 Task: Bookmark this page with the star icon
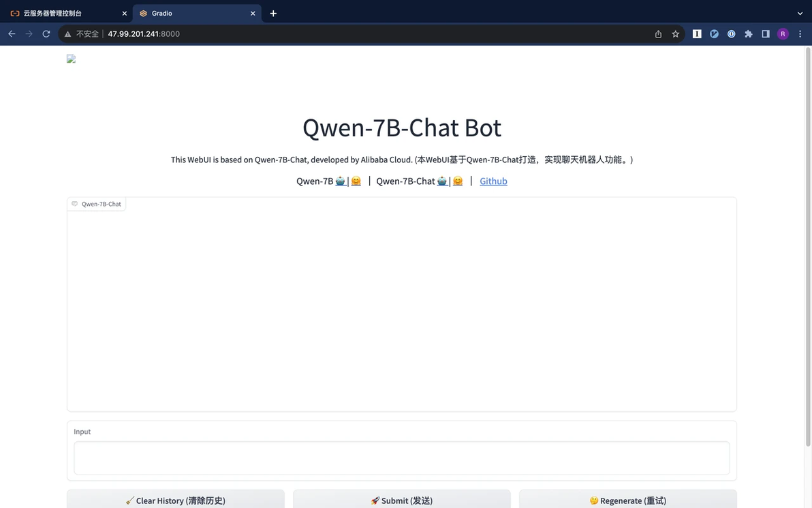[x=675, y=33]
